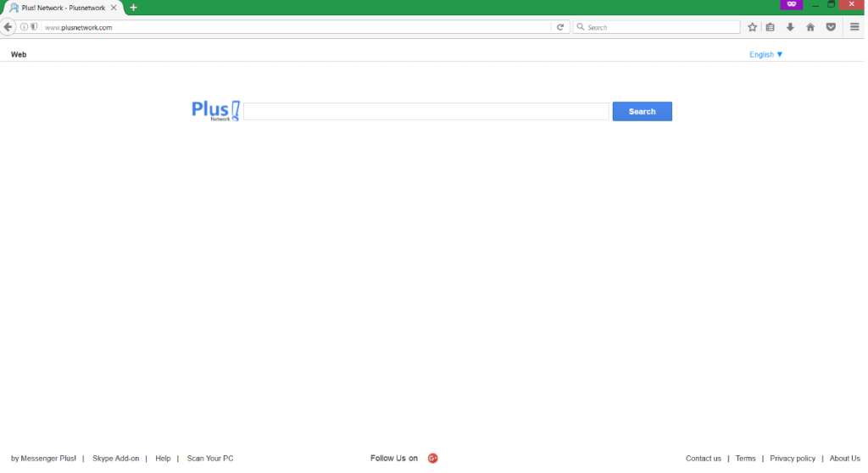This screenshot has width=868, height=473.
Task: Select the Web tab
Action: point(19,54)
